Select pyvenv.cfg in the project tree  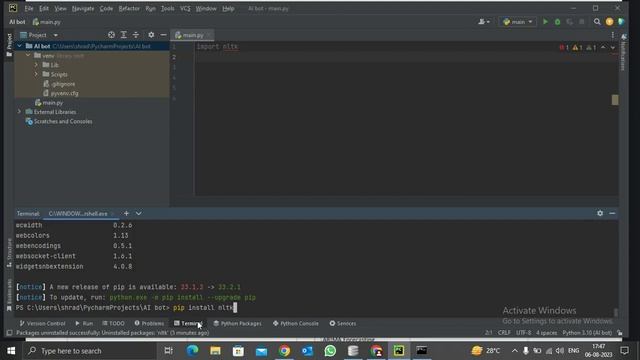point(60,93)
